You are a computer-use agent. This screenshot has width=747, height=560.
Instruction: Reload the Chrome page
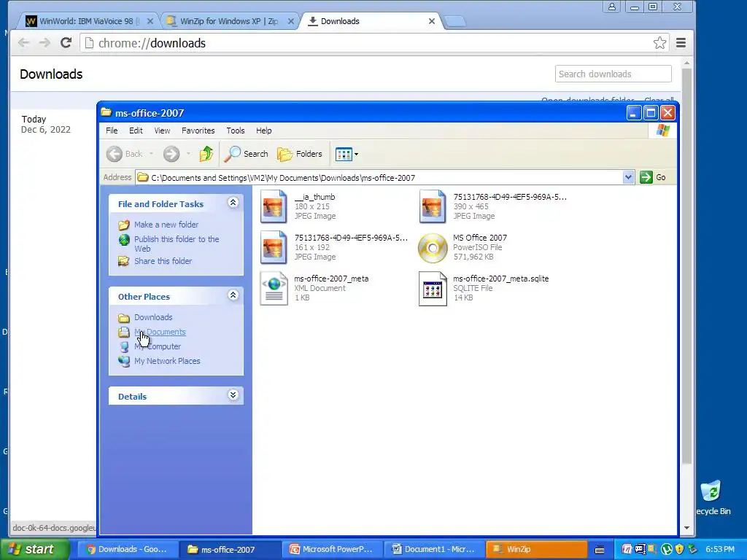click(x=66, y=43)
